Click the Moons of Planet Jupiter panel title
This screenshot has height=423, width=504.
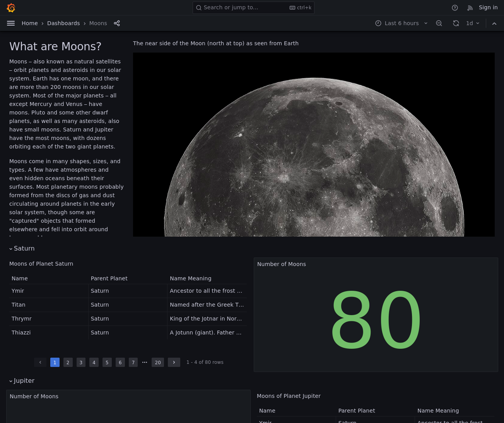(289, 396)
